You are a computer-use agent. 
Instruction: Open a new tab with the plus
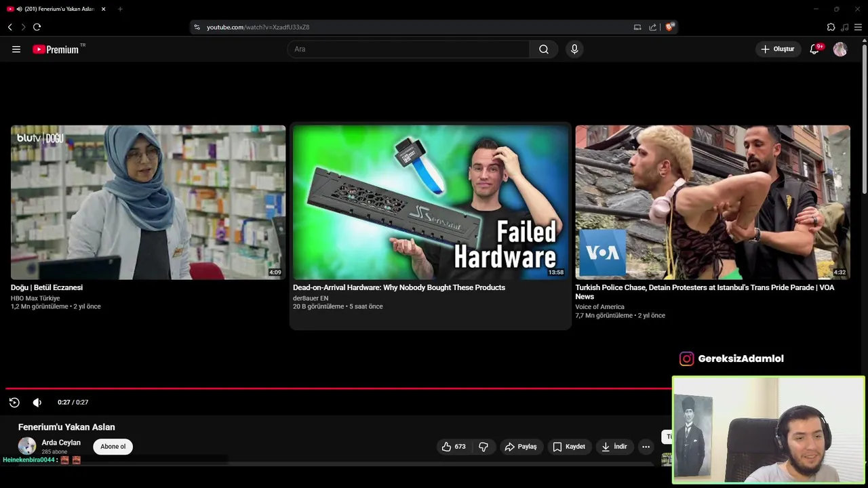(x=120, y=9)
